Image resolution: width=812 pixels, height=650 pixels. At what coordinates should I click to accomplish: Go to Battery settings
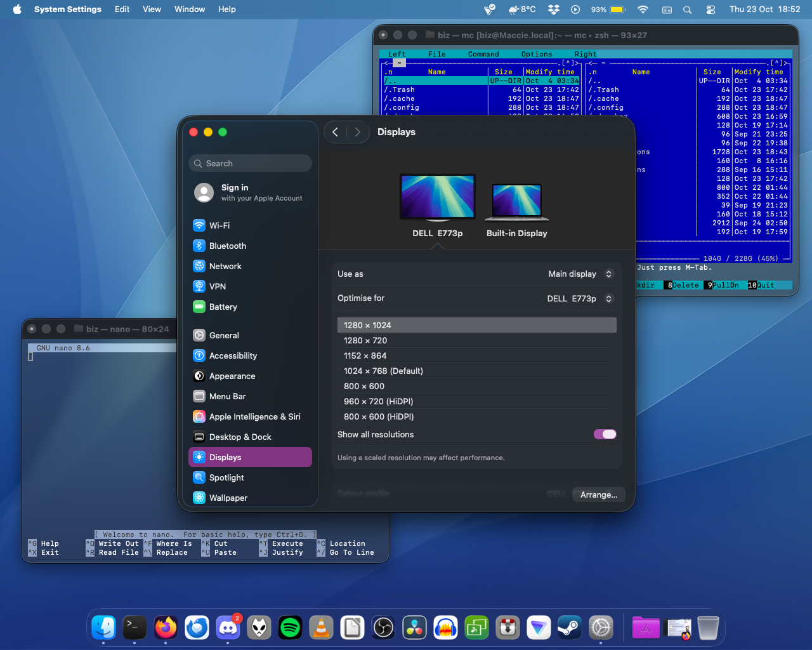[223, 307]
